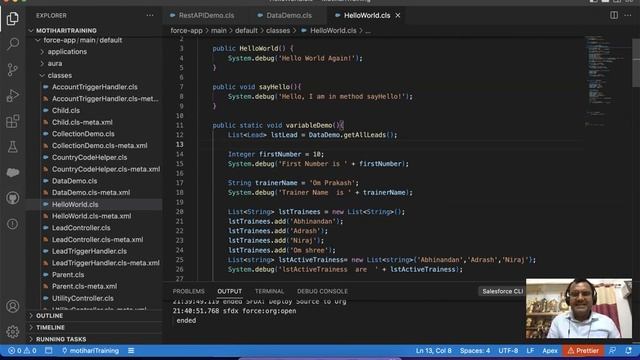The image size is (640, 360).
Task: Click errors and warnings count in status bar
Action: coord(22,351)
